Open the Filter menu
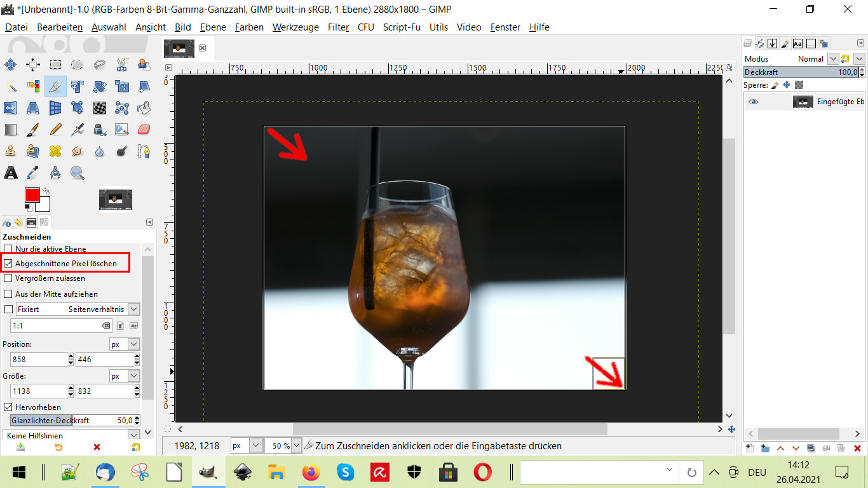The image size is (868, 488). [338, 27]
